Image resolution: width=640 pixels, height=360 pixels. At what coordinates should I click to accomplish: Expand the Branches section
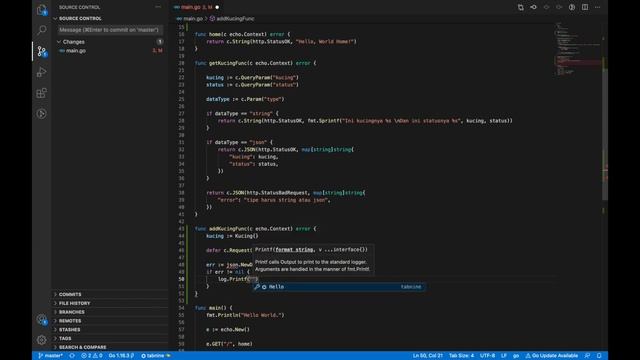coord(71,312)
